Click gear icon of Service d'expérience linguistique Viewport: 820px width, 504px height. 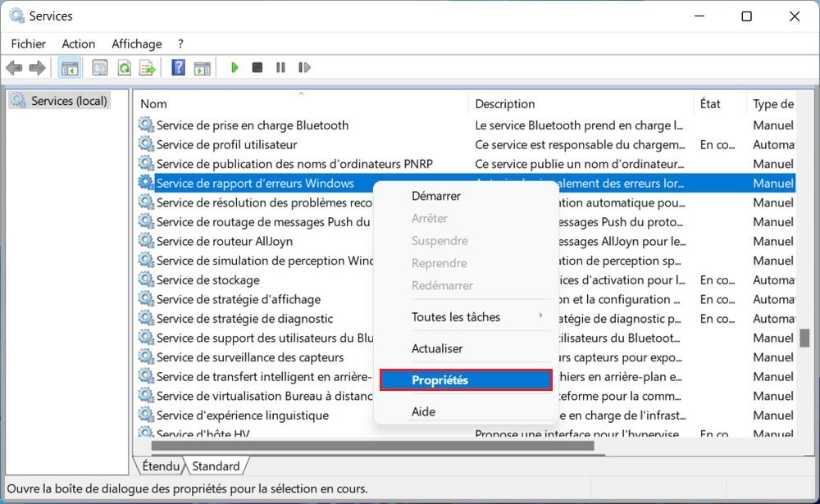pyautogui.click(x=146, y=415)
